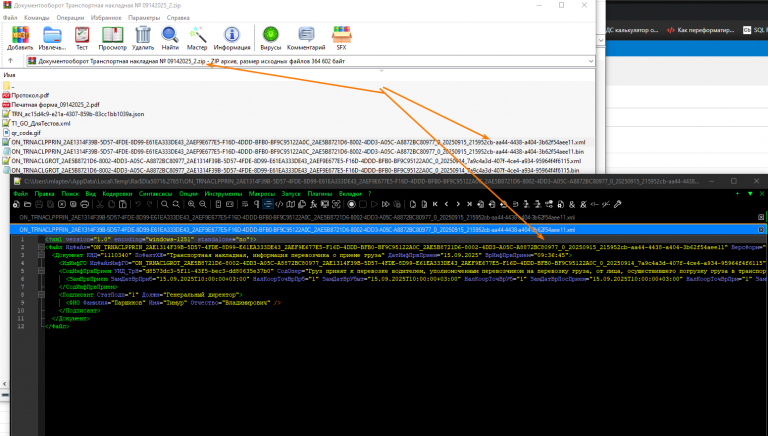
Task: Create SFX archive in WinRAR
Action: 341,38
